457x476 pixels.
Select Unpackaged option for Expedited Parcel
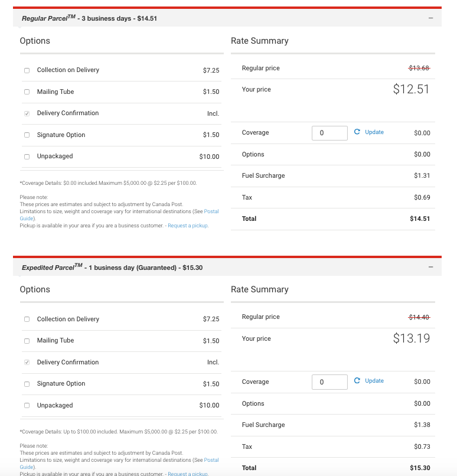(27, 406)
